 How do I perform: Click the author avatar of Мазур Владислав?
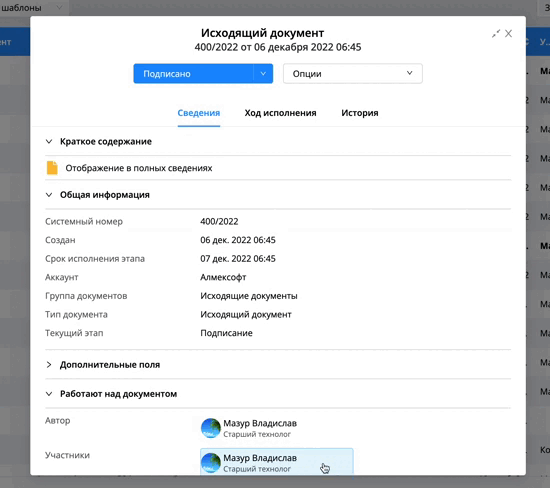tap(210, 428)
